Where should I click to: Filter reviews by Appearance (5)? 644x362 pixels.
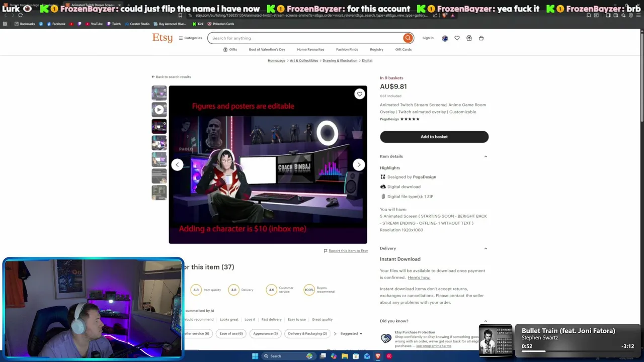coord(265,333)
